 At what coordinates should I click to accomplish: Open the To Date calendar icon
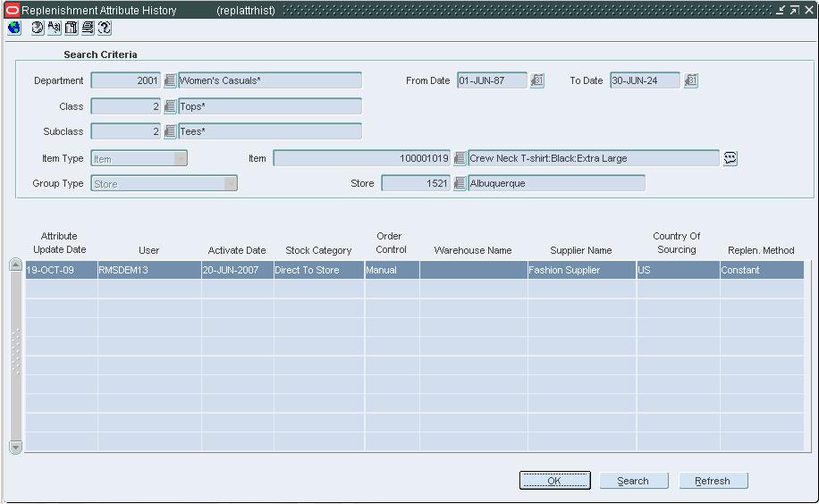pos(690,80)
